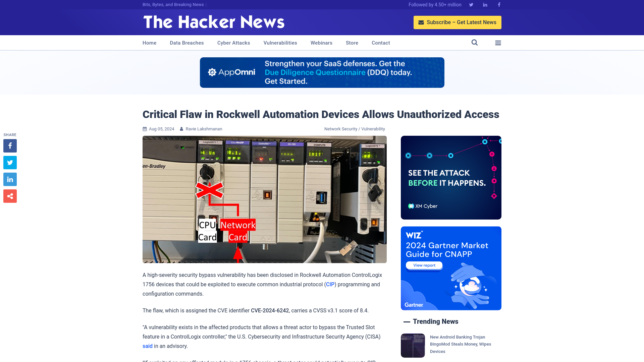Click the View report button on WIZ ad
This screenshot has width=644, height=362.
coord(424,265)
